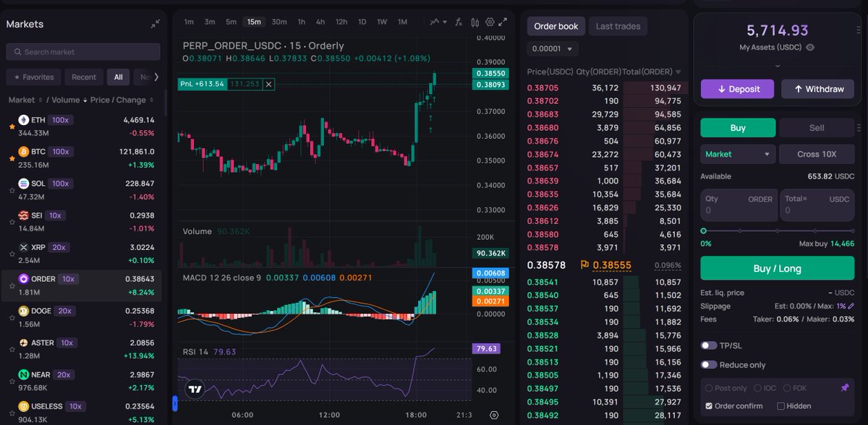Toggle favorite star for ASTER
The height and width of the screenshot is (425, 868).
[x=11, y=348]
